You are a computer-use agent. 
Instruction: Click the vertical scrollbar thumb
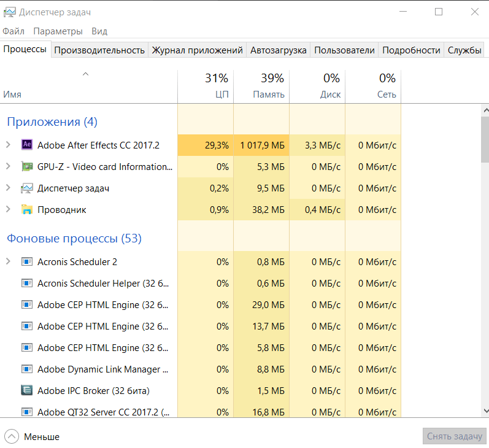pos(485,139)
